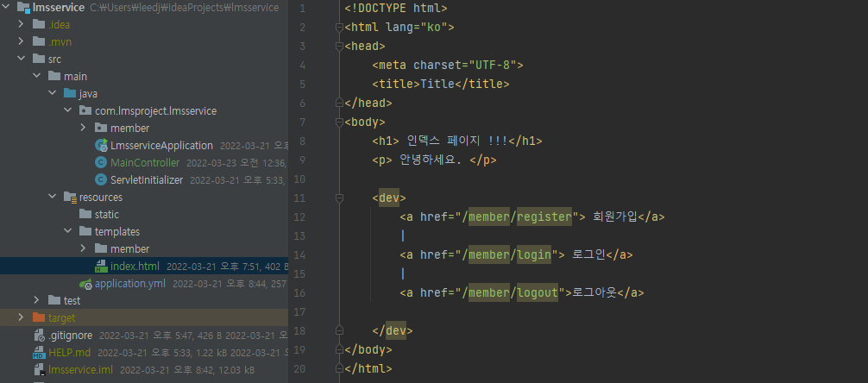
Task: Expand the member package under java
Action: click(x=83, y=128)
